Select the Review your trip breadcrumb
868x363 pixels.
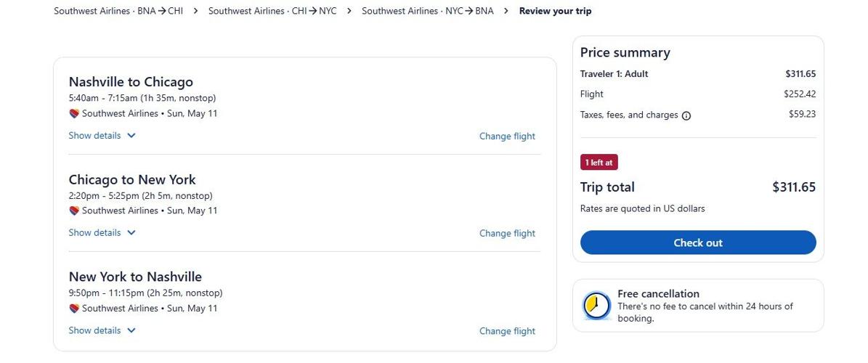[555, 11]
